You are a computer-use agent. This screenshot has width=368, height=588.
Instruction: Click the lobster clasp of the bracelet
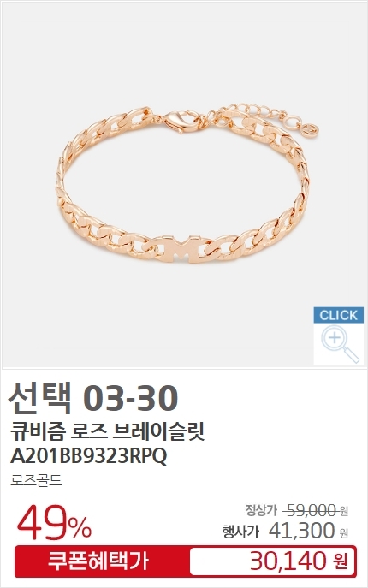point(183,121)
